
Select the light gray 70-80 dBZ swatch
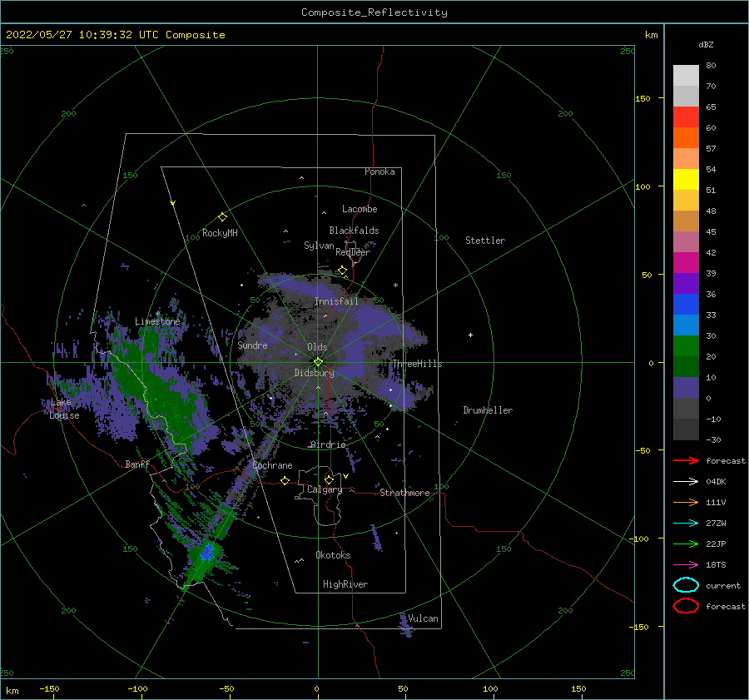pyautogui.click(x=686, y=76)
